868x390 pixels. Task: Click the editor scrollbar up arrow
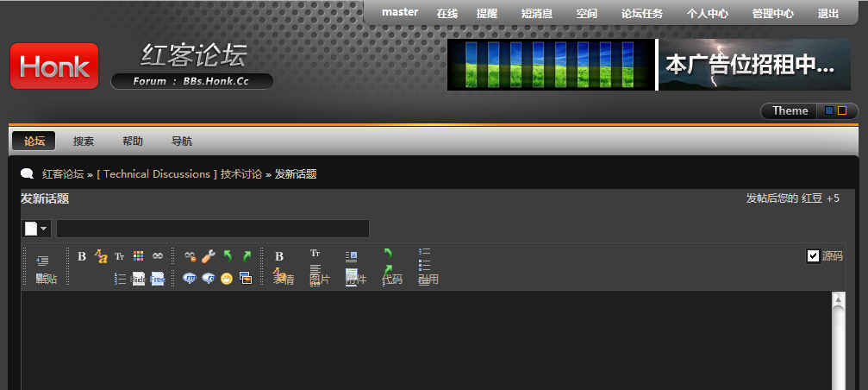tap(839, 299)
